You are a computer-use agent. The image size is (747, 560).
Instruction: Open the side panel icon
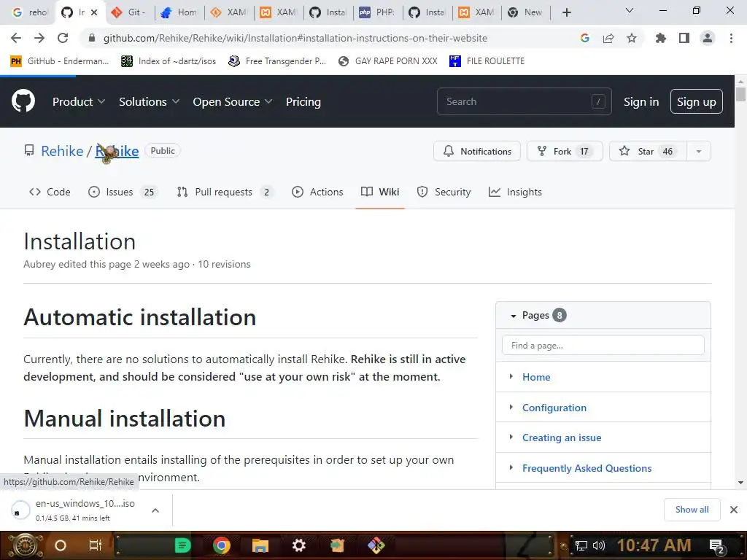coord(684,38)
